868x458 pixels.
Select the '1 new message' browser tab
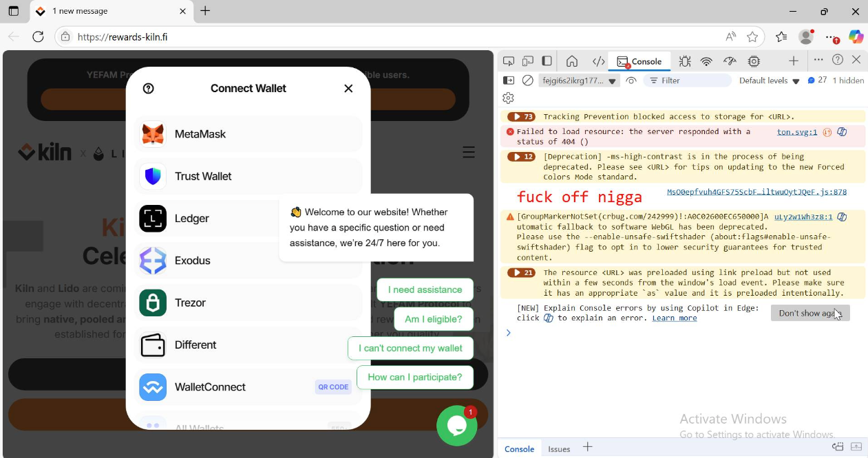tap(112, 12)
